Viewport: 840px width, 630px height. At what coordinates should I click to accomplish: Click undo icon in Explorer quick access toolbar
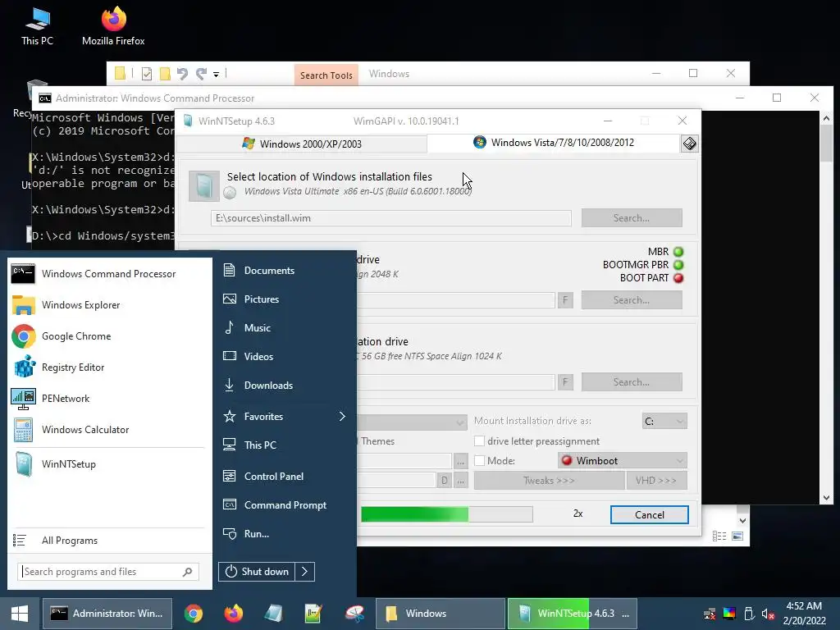coord(182,73)
